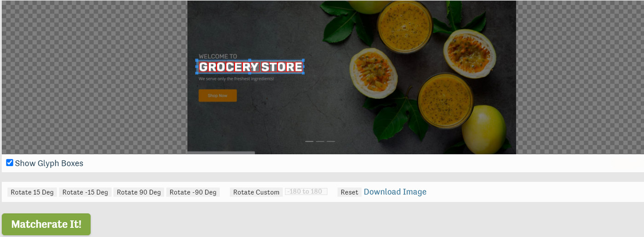Reset the image rotation
Screen dimensions: 644x237
[x=349, y=192]
